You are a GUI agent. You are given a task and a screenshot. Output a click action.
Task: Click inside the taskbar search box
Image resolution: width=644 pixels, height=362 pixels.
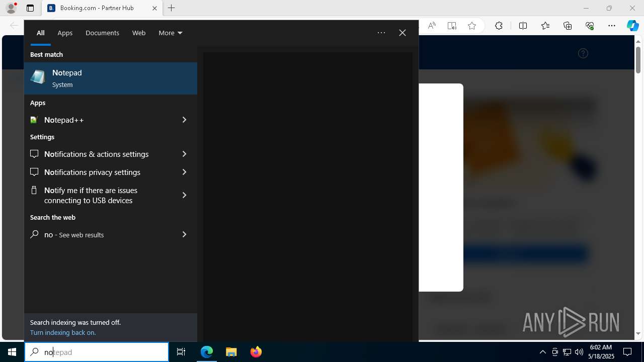pyautogui.click(x=97, y=352)
